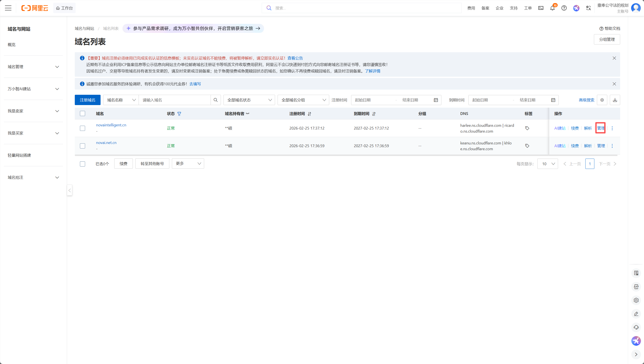This screenshot has width=644, height=364.
Task: Click the domain search magnifier icon
Action: (216, 100)
